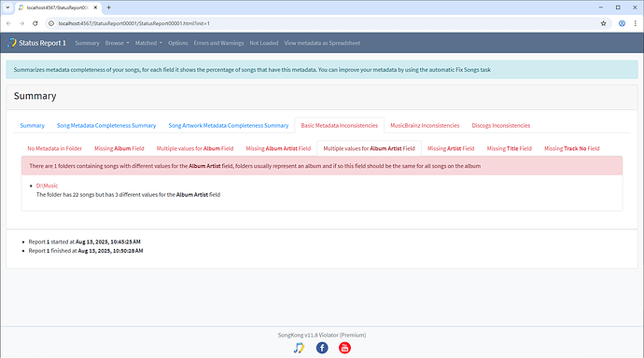Reload the page with the refresh icon

(35, 23)
